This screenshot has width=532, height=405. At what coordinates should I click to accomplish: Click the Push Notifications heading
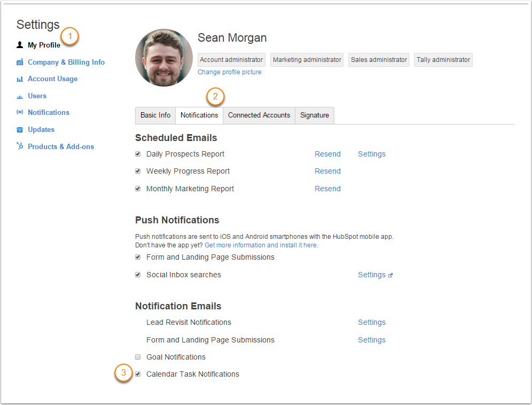177,220
